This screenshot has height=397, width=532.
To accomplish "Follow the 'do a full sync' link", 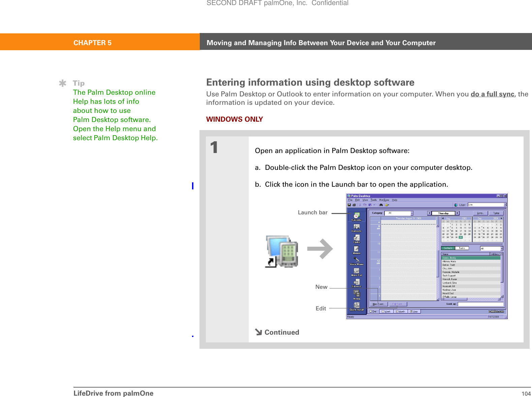I will click(493, 94).
